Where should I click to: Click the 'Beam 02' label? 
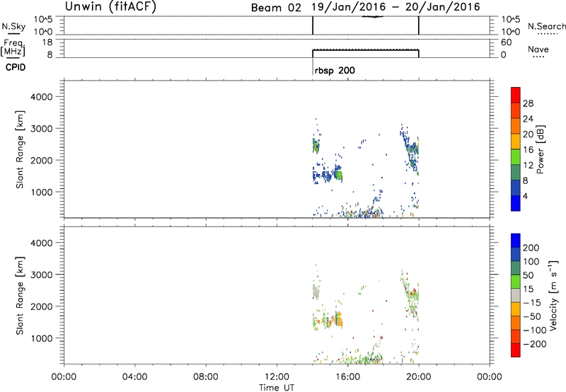(276, 8)
